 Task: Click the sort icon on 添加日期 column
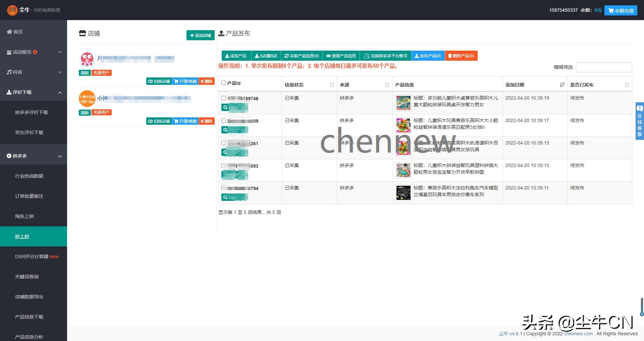[x=562, y=85]
